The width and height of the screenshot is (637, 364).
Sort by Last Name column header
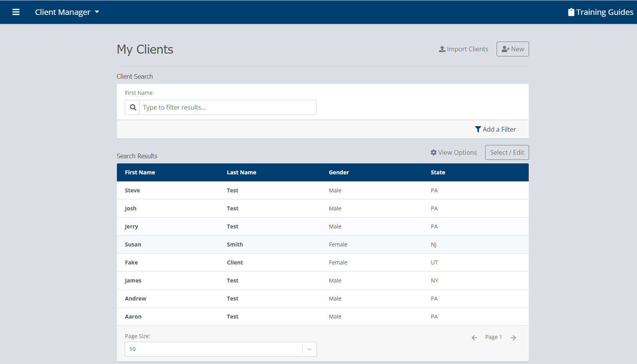pos(241,172)
